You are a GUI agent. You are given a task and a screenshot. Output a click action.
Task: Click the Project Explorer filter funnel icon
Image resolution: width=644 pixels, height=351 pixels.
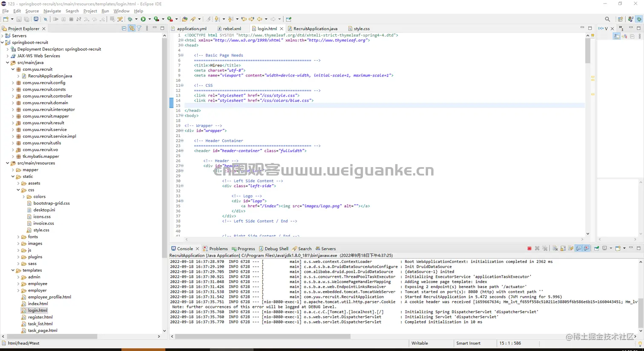point(139,29)
